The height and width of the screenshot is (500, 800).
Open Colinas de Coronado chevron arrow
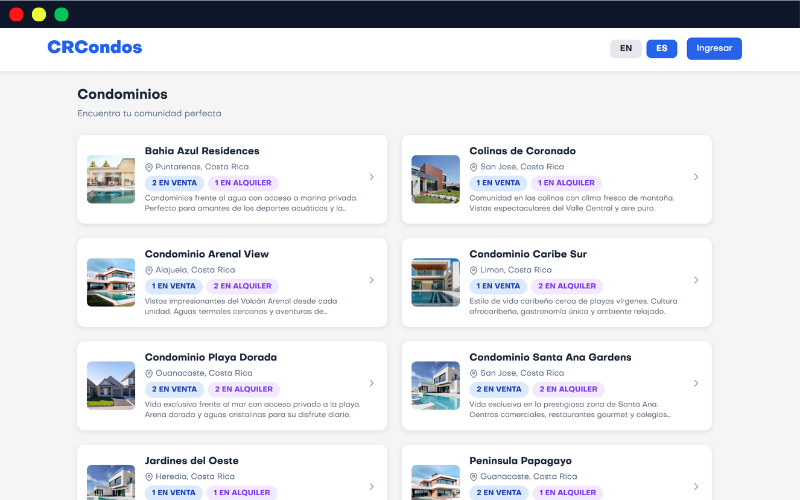696,177
